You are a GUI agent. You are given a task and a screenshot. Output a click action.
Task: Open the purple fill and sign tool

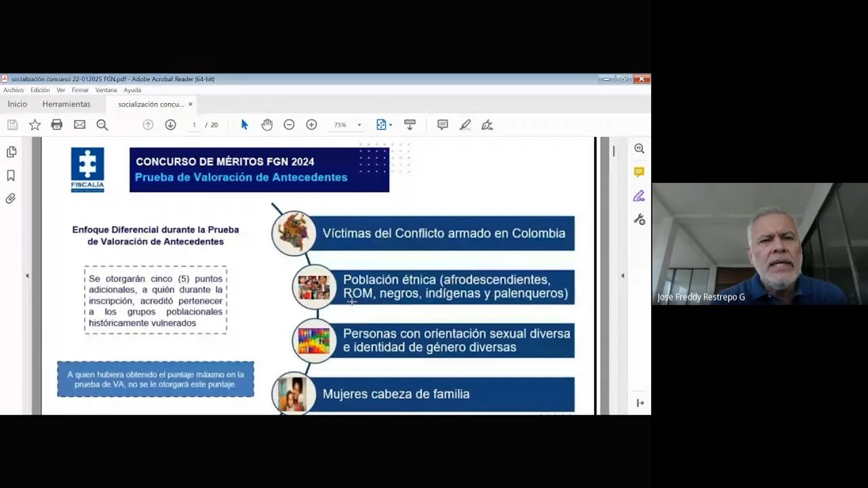639,196
